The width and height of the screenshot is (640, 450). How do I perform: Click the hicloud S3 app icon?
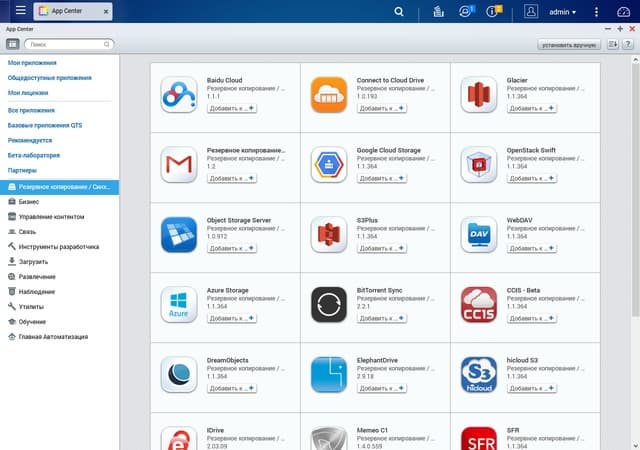pyautogui.click(x=479, y=374)
